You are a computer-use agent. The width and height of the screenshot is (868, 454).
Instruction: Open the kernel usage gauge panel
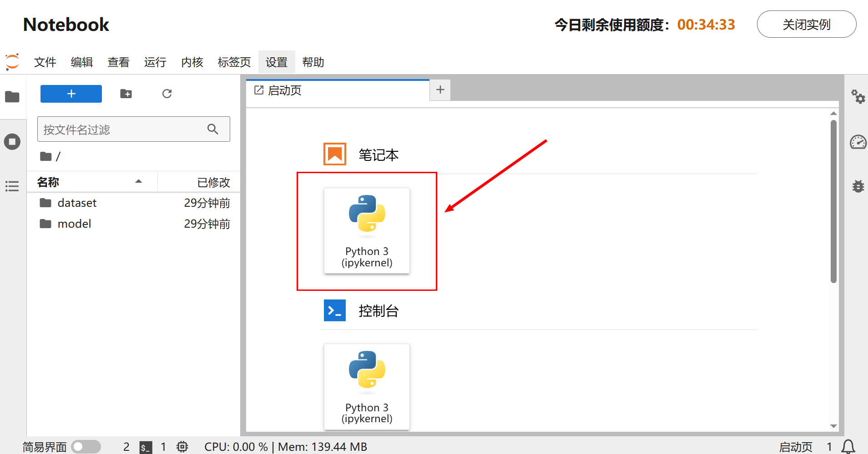pyautogui.click(x=858, y=142)
